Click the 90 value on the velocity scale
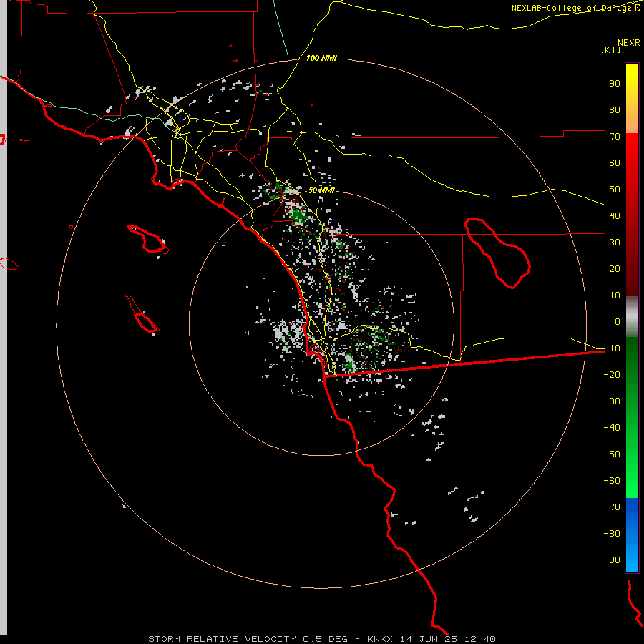The width and height of the screenshot is (644, 644). [615, 84]
